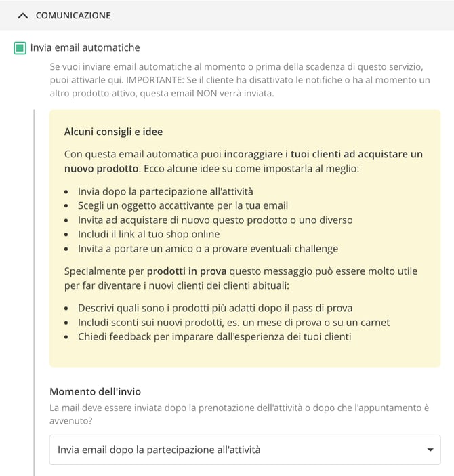This screenshot has width=454, height=476.
Task: Click the COMUNICAZIONE section header title
Action: pos(73,16)
